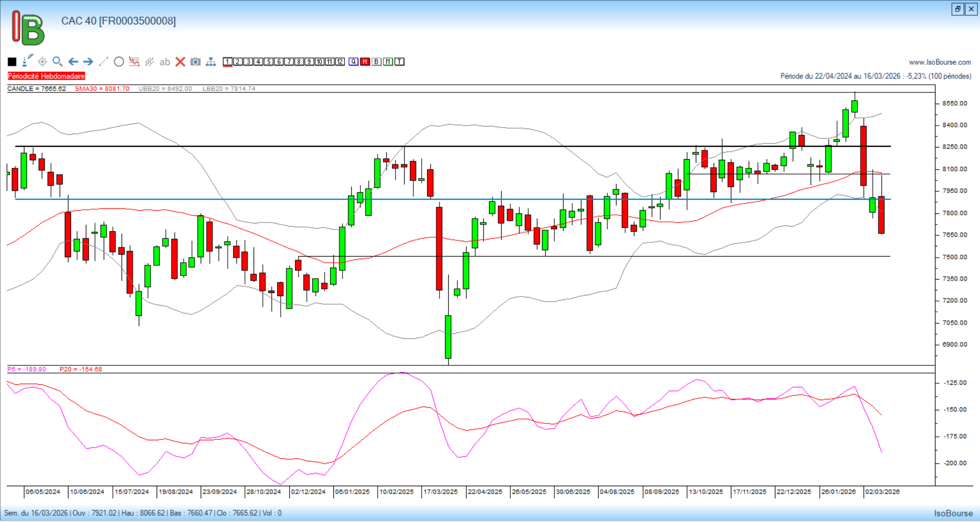This screenshot has width=980, height=522.
Task: Switch to chart preset number 2
Action: pyautogui.click(x=238, y=62)
